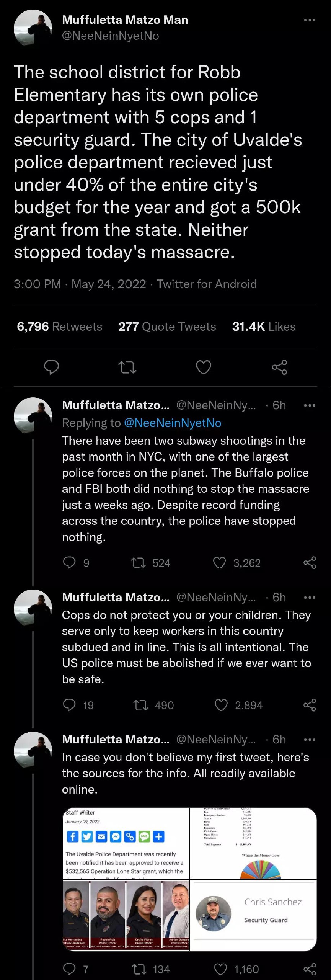
Task: Reply to the subway shootings tweet
Action: point(69,563)
